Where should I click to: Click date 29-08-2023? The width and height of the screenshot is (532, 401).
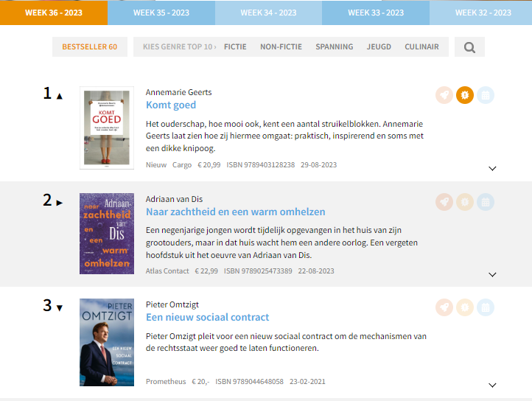tap(318, 165)
